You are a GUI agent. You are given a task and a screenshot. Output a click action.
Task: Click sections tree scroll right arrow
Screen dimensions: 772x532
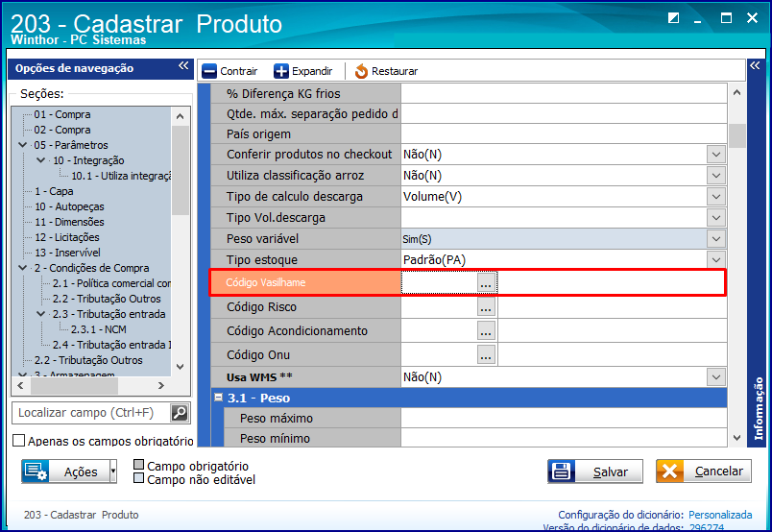pos(161,386)
